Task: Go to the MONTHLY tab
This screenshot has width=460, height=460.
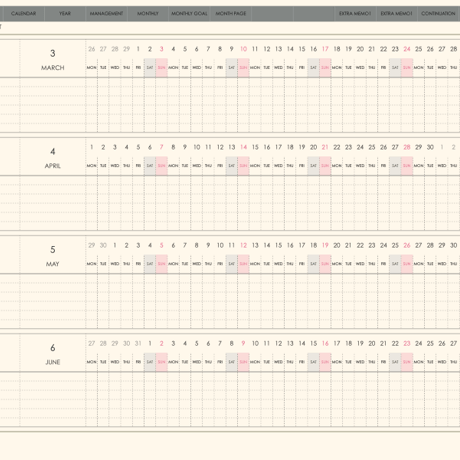Action: (x=148, y=14)
